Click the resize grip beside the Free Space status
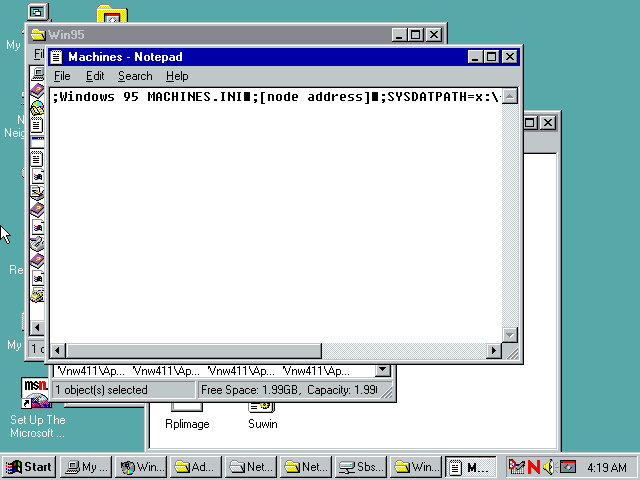Image resolution: width=640 pixels, height=480 pixels. (387, 391)
